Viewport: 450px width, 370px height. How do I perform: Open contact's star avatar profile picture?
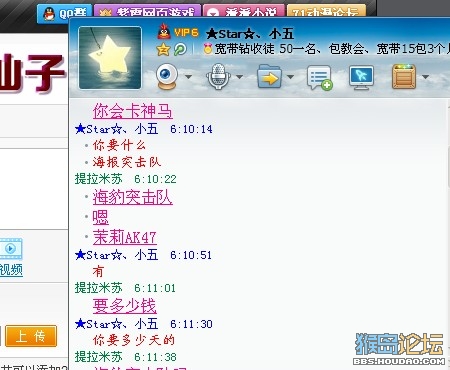[x=110, y=58]
